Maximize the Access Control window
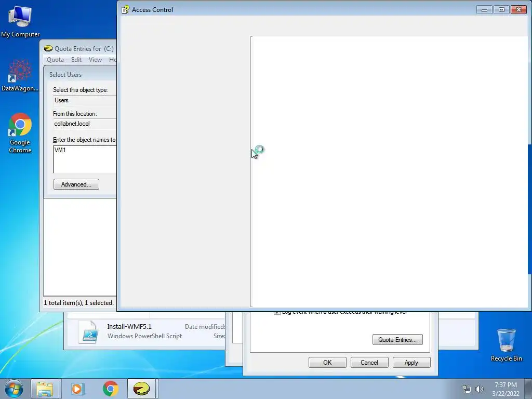 pyautogui.click(x=501, y=9)
